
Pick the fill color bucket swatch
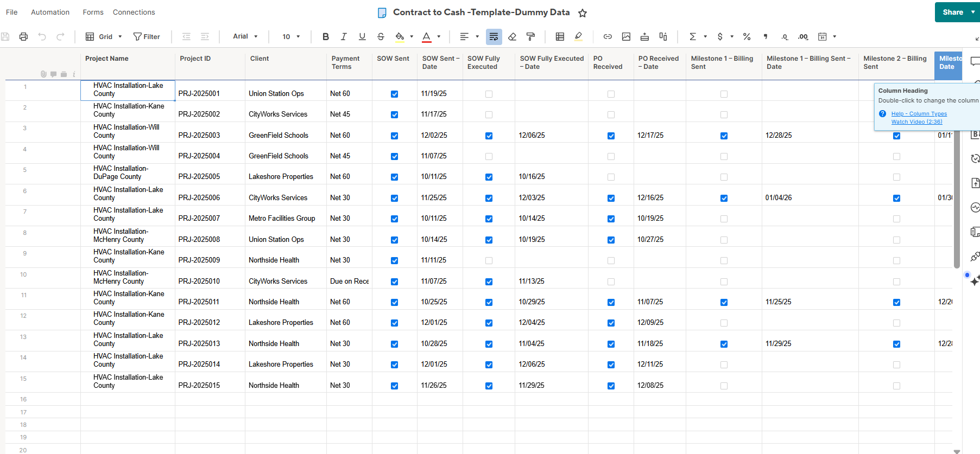click(x=400, y=36)
